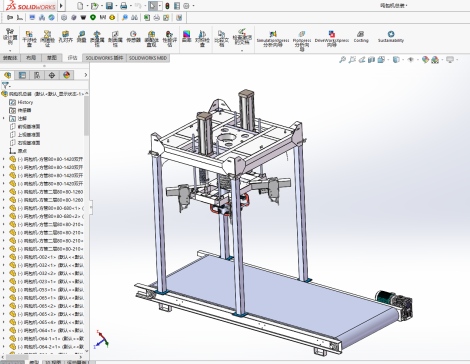Open the dropdown arrow beside the New icon

[87, 6]
